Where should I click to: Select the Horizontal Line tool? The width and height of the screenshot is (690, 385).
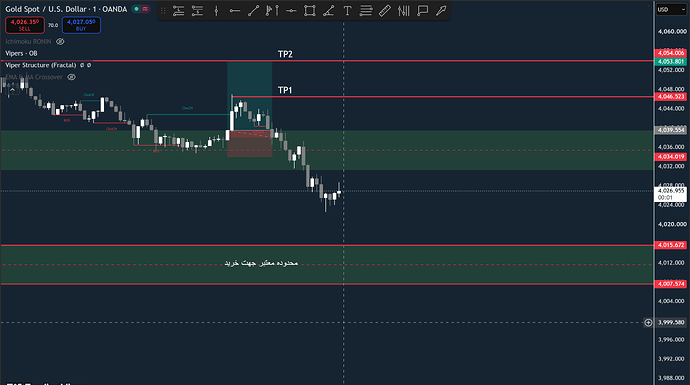point(291,11)
